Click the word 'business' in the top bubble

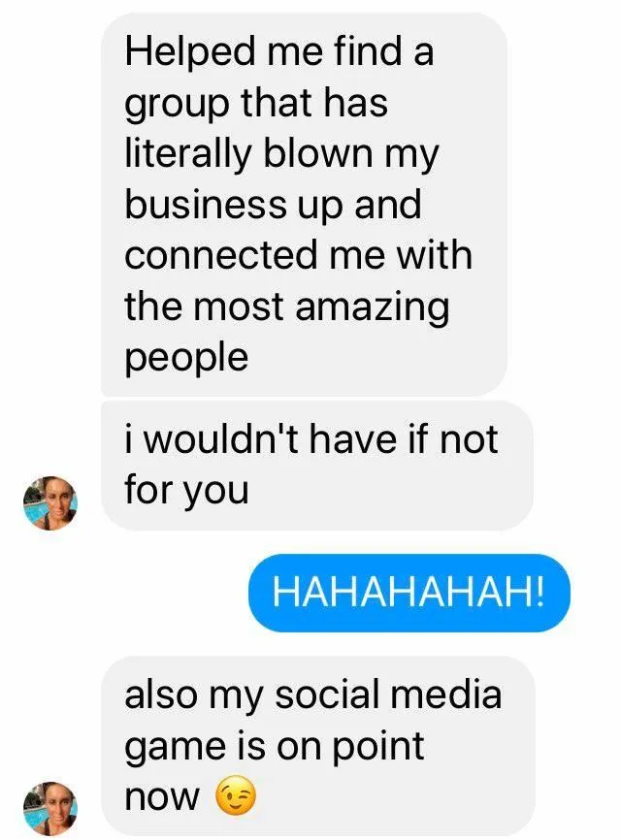[207, 204]
